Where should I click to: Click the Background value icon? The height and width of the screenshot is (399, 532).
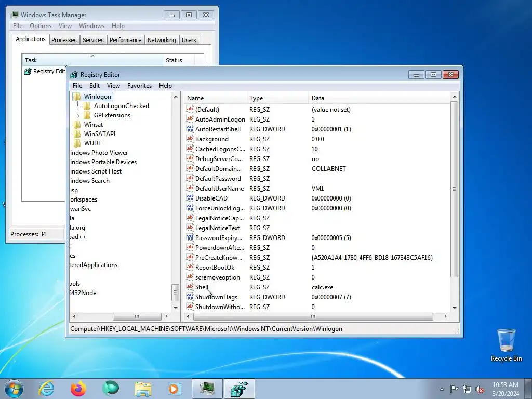[190, 139]
